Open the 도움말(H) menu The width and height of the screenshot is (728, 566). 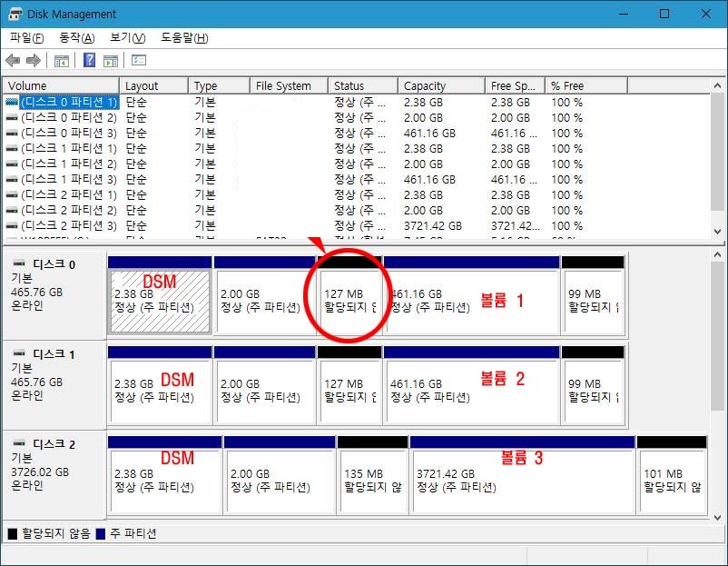coord(184,38)
